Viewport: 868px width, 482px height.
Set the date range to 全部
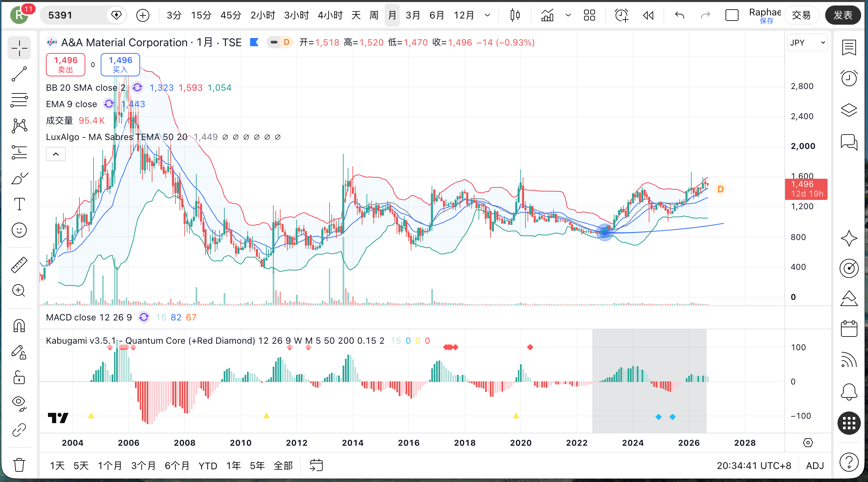(283, 466)
